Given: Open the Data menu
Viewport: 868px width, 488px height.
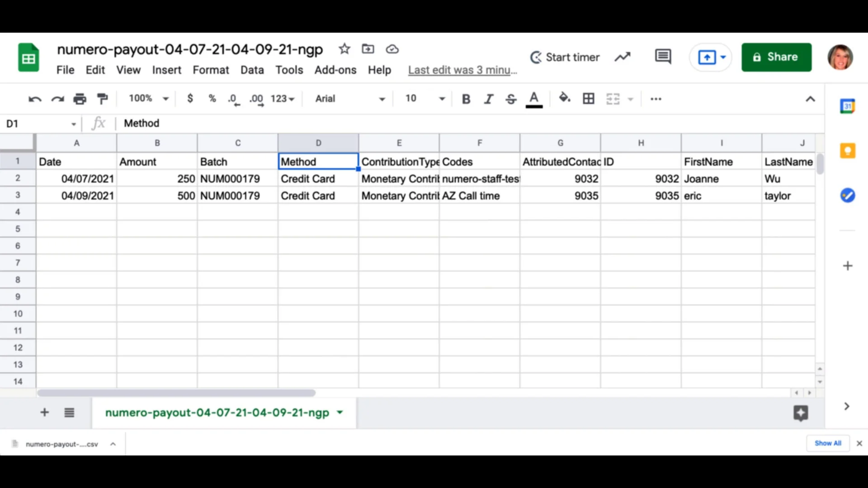Looking at the screenshot, I should pos(252,70).
